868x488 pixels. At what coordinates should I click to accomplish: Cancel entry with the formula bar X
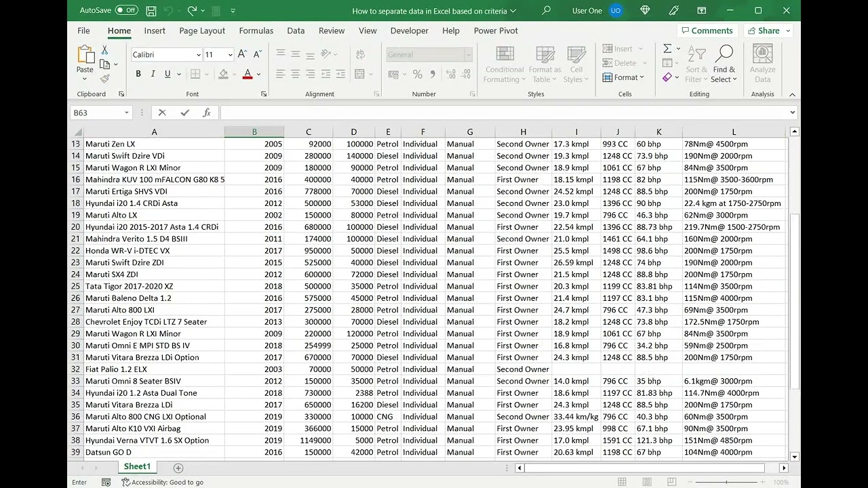(x=162, y=113)
